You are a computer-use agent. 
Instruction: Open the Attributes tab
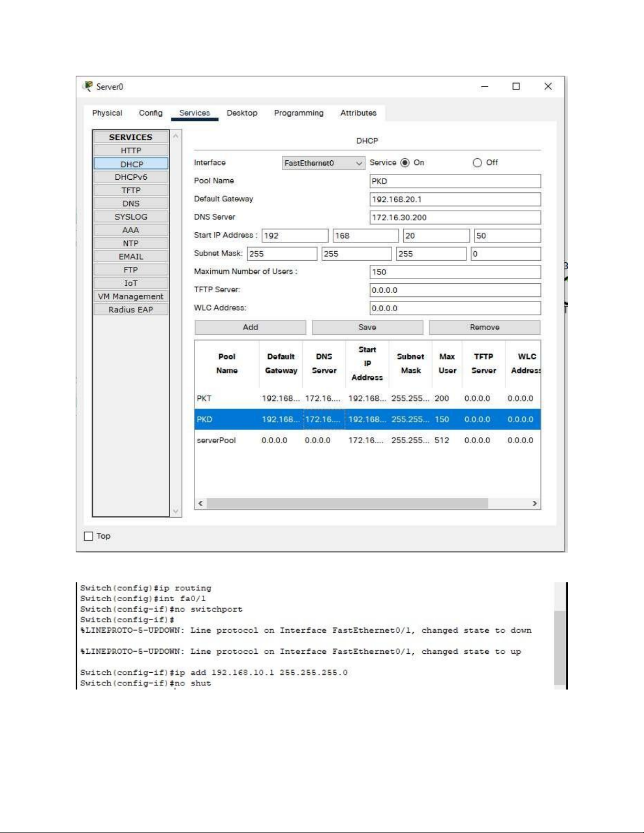click(359, 113)
